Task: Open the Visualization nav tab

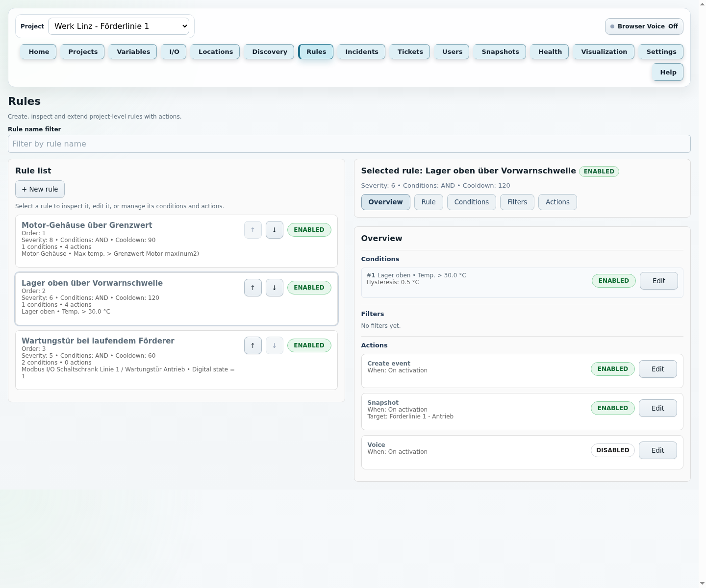Action: coord(604,51)
